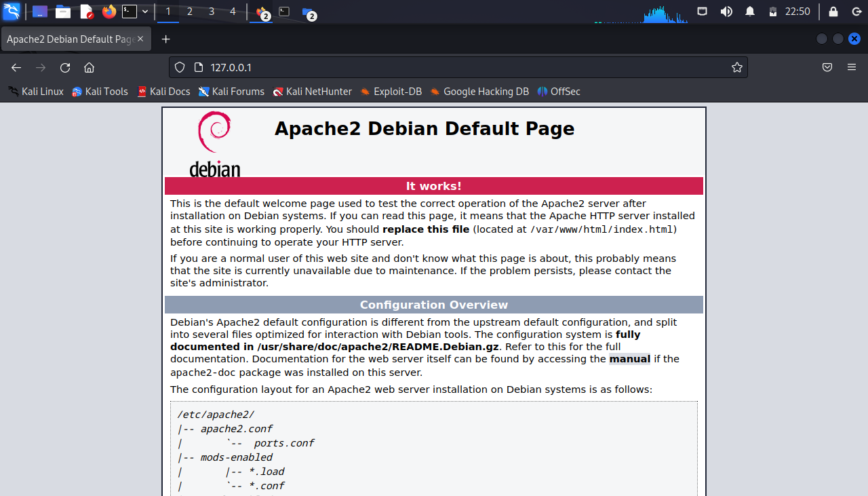
Task: Close the Firefox window
Action: pyautogui.click(x=854, y=39)
